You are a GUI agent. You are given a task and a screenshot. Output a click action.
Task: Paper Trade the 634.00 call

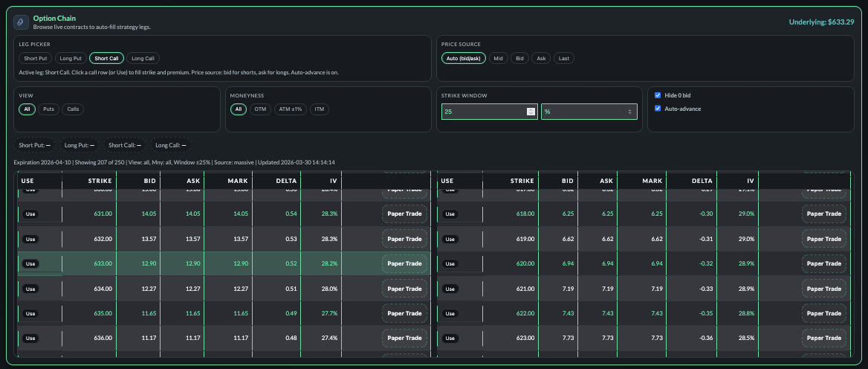click(x=405, y=289)
